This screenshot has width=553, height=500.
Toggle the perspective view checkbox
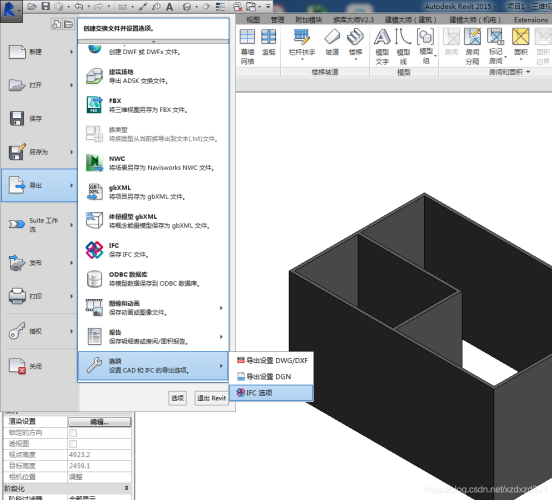click(x=73, y=444)
